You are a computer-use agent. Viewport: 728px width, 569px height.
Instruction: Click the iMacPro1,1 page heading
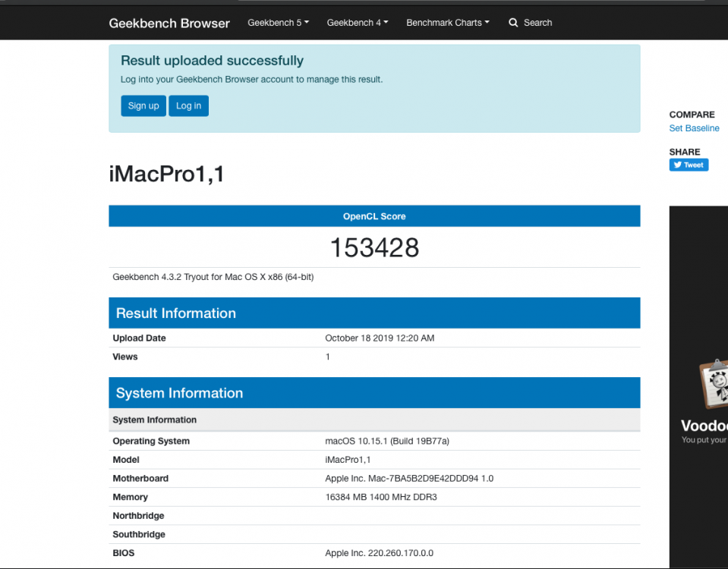click(167, 174)
